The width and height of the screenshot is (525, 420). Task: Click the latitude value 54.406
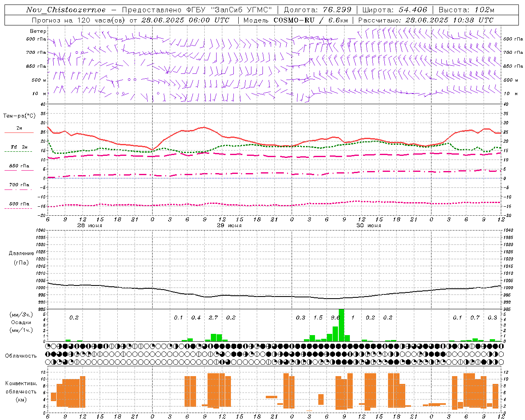(x=413, y=10)
